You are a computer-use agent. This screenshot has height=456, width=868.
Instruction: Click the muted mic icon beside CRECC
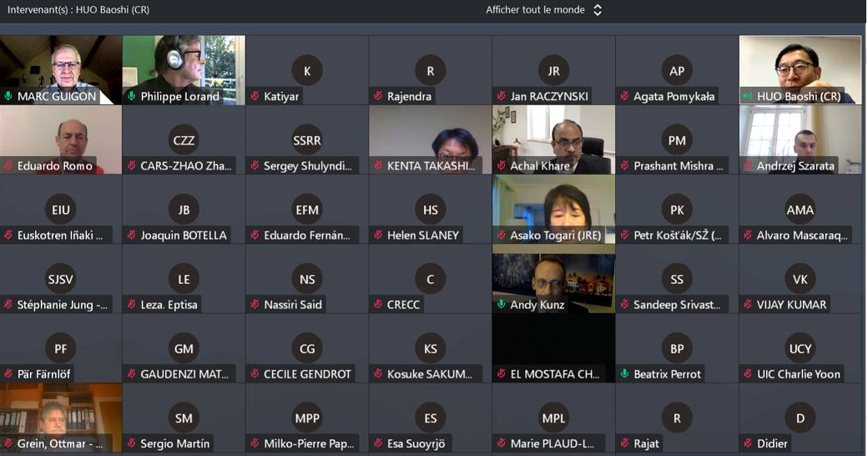point(378,305)
